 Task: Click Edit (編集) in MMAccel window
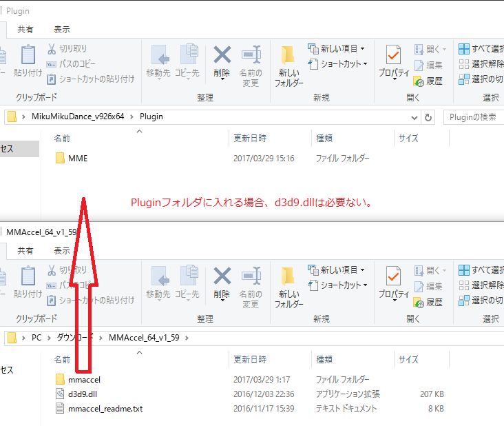click(428, 286)
